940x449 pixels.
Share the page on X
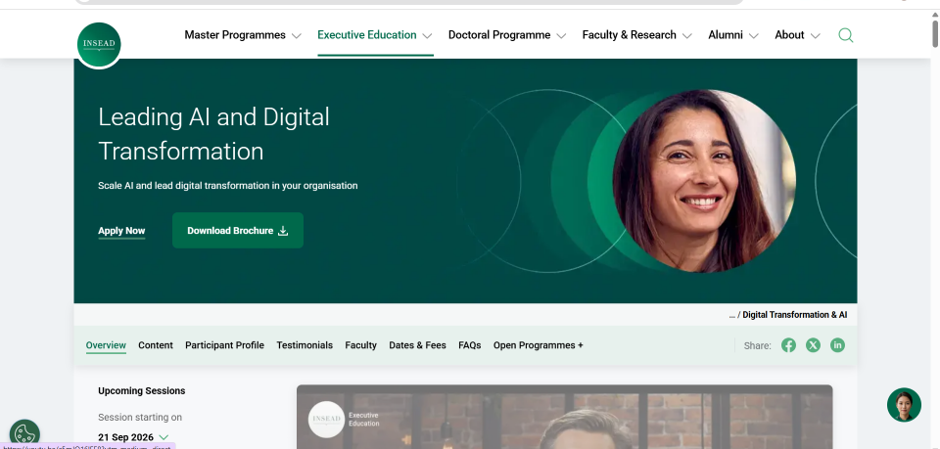pyautogui.click(x=813, y=345)
